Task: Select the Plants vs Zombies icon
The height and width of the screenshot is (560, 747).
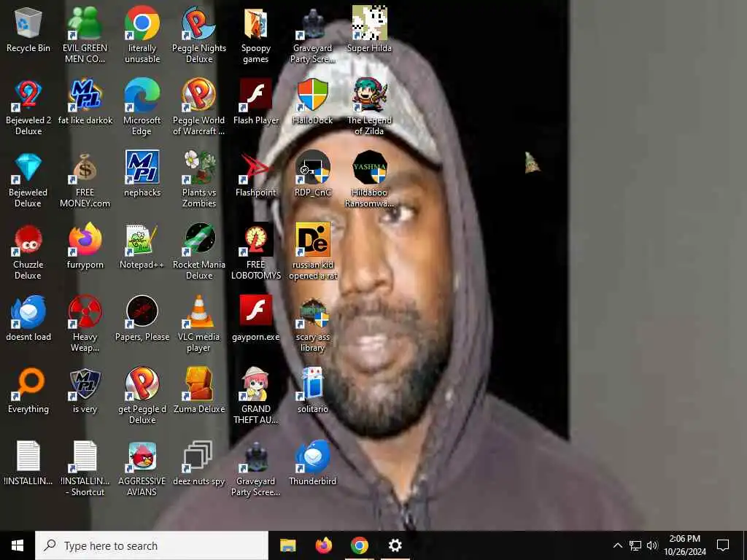Action: click(x=198, y=168)
